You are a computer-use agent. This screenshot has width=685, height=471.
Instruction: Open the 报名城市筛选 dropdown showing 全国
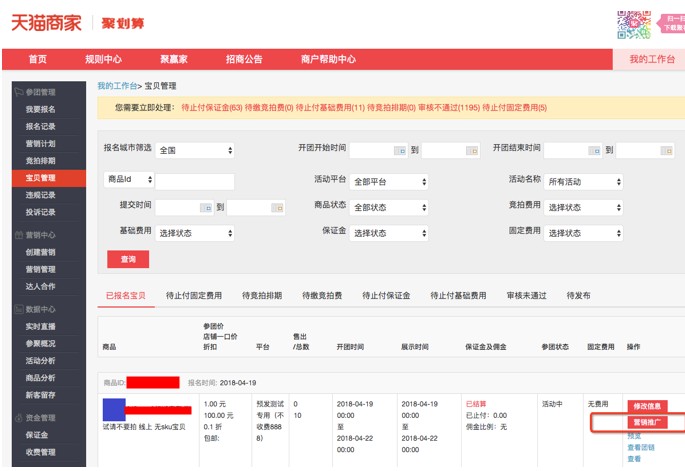click(x=196, y=151)
